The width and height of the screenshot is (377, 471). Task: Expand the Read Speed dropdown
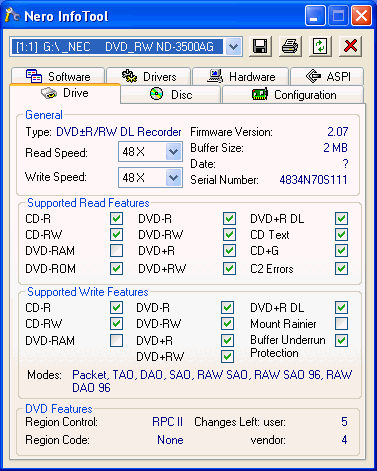click(173, 152)
